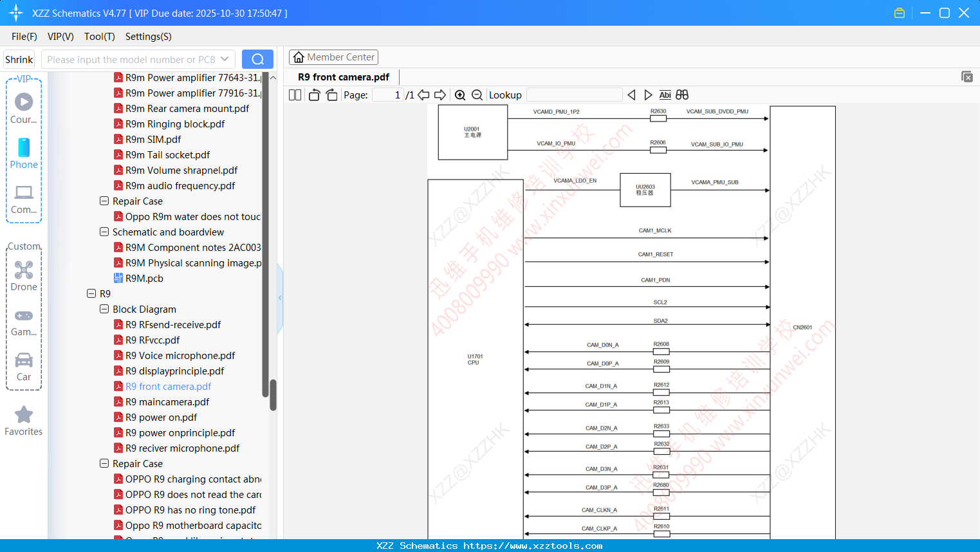
Task: Open the Courses section in VIP sidebar
Action: click(x=24, y=108)
